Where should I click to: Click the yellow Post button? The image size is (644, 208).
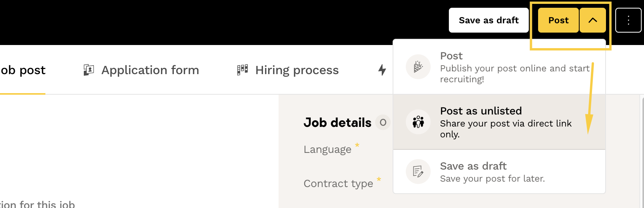[558, 20]
